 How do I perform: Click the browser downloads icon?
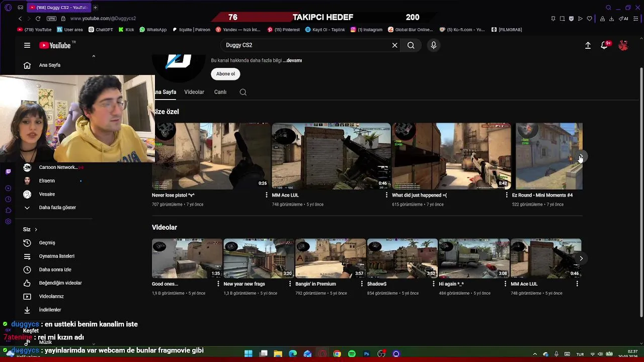pos(611,19)
